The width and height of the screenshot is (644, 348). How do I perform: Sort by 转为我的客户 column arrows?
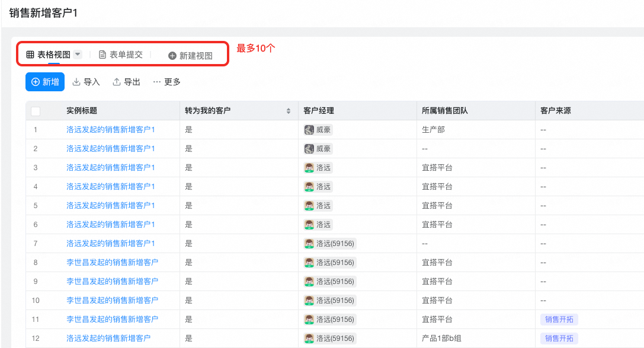click(x=289, y=111)
